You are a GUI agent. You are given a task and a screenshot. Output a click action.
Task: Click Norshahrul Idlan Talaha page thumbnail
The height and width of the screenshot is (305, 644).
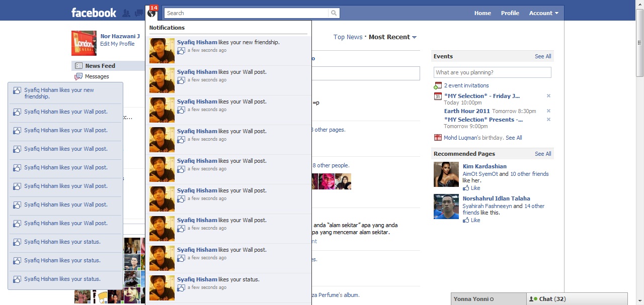click(x=446, y=207)
